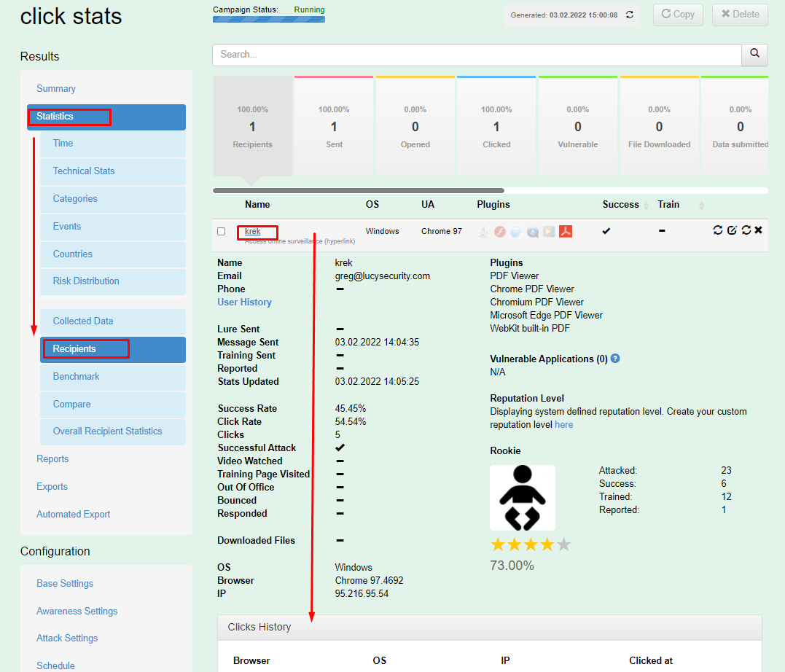
Task: Open Automated Export in sidebar
Action: (73, 515)
